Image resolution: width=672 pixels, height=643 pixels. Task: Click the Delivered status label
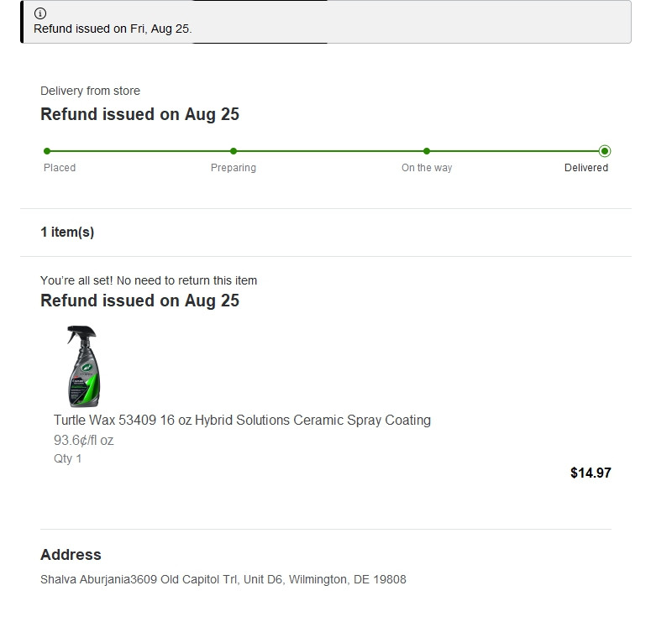[586, 168]
